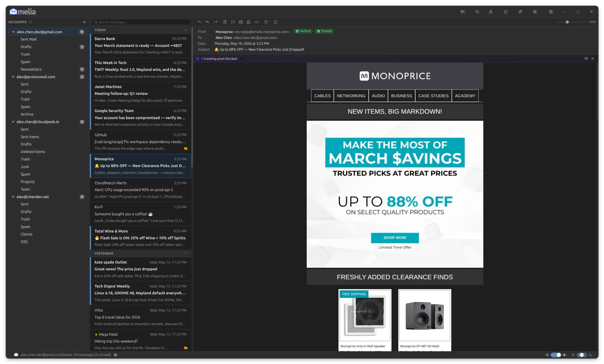Open the Newsletters folder under gmail

(31, 69)
